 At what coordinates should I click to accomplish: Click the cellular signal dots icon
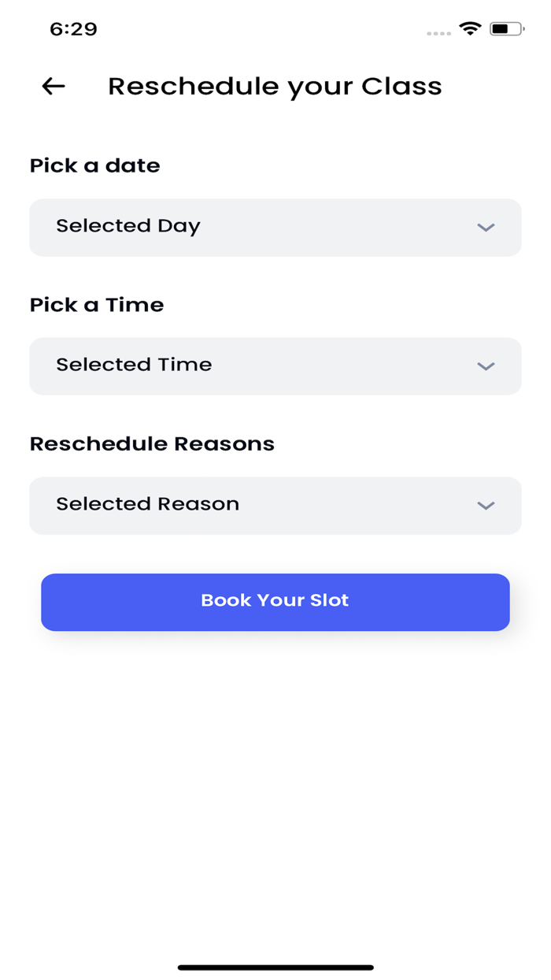[x=438, y=34]
